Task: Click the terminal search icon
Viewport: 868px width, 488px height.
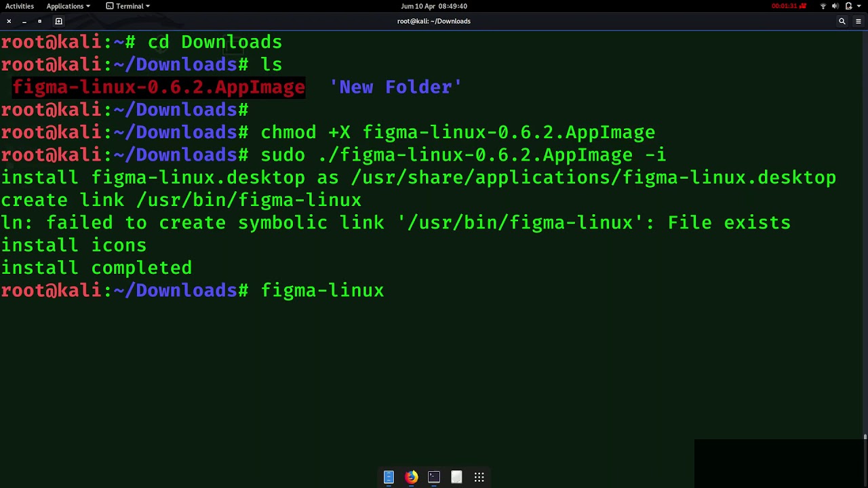Action: pyautogui.click(x=842, y=21)
